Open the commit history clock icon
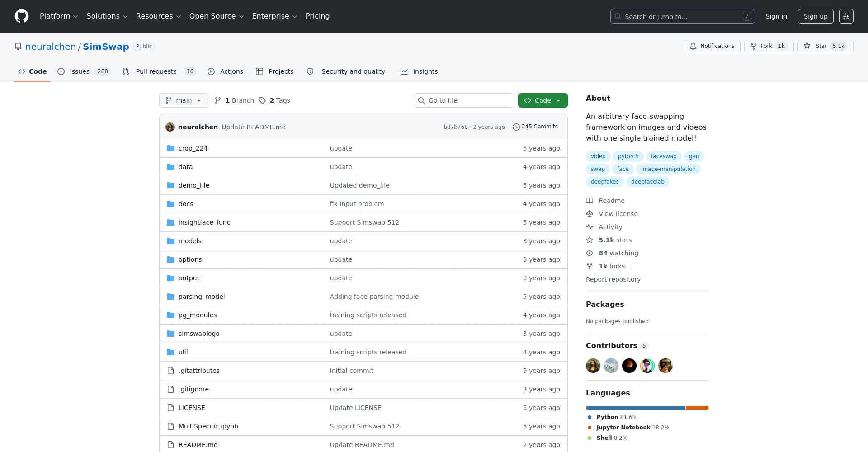The height and width of the screenshot is (452, 868). point(516,127)
